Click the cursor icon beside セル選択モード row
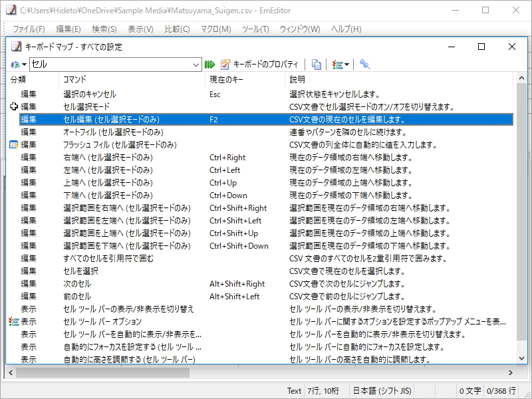Screen dimensions: 532x399 pos(15,106)
